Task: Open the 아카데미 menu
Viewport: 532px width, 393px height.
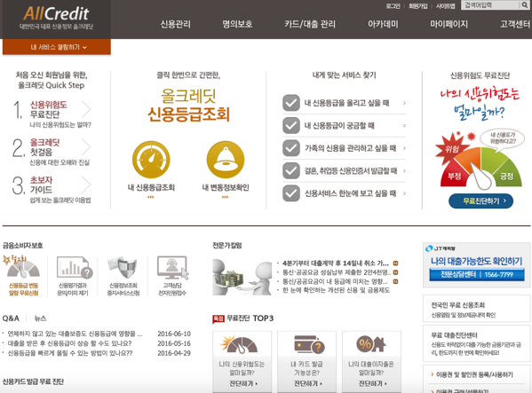Action: coord(383,24)
